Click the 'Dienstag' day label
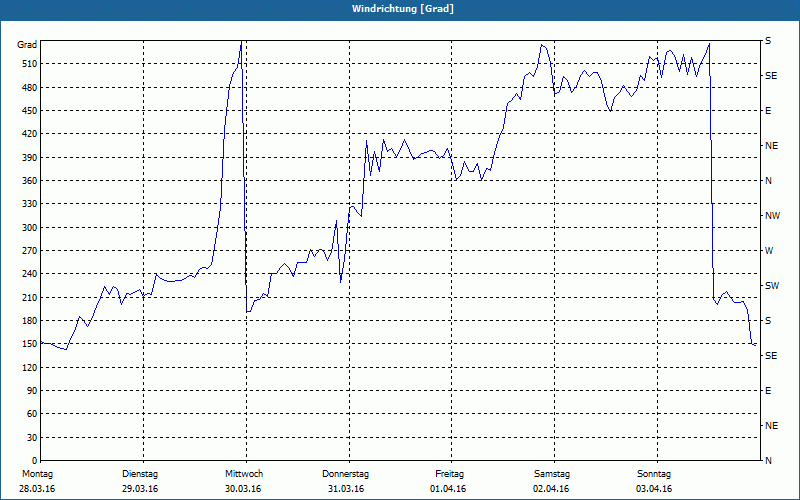The width and height of the screenshot is (800, 500). point(140,474)
